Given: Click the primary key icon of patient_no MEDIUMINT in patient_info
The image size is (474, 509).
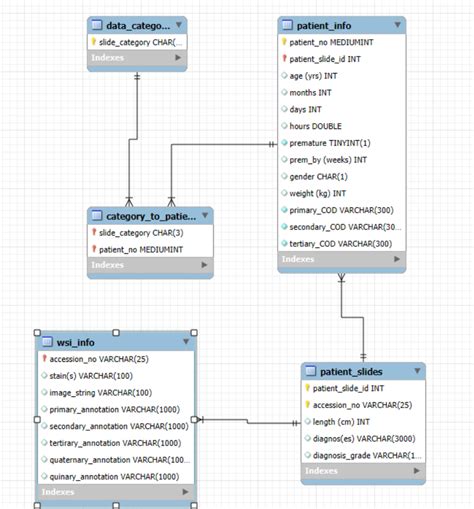Looking at the screenshot, I should tap(284, 42).
